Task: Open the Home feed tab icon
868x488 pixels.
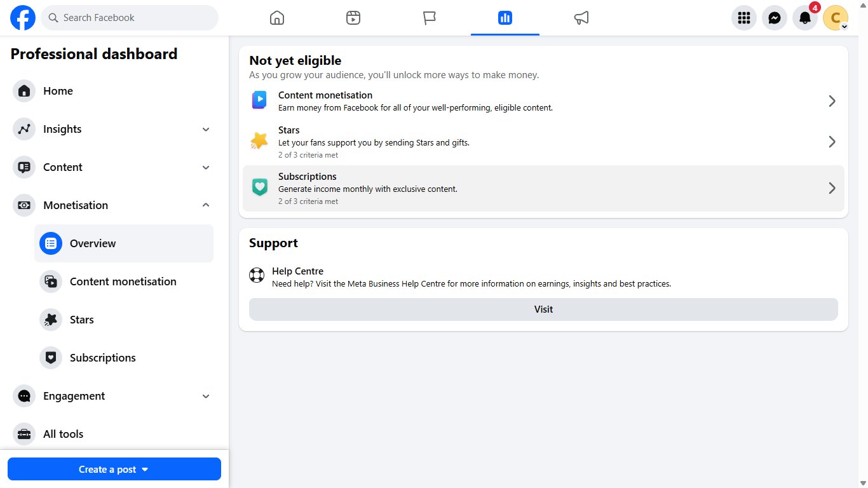Action: point(277,18)
